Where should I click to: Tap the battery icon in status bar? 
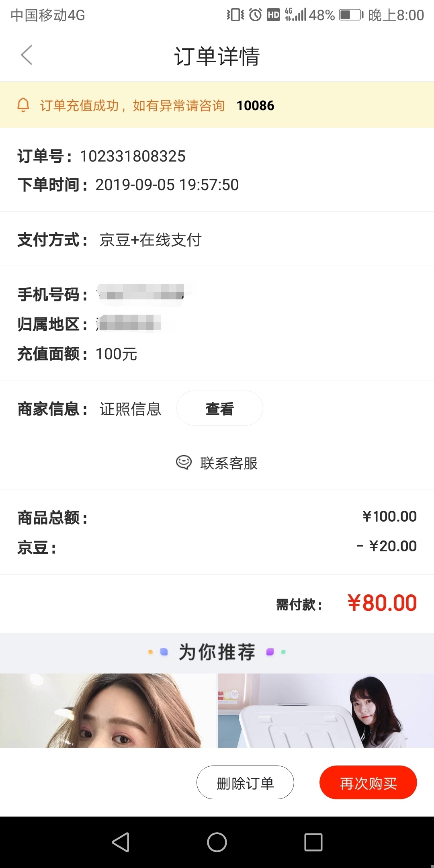pyautogui.click(x=351, y=15)
